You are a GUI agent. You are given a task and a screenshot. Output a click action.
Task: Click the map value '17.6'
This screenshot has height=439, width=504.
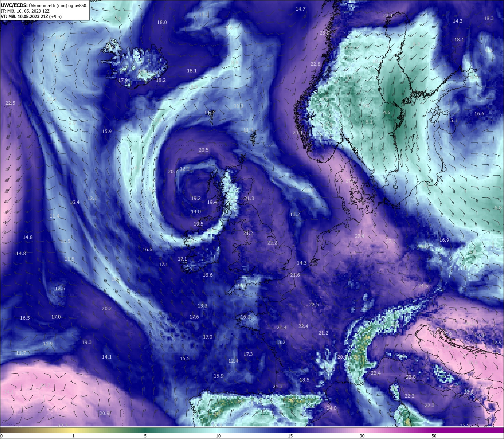[x=194, y=317]
